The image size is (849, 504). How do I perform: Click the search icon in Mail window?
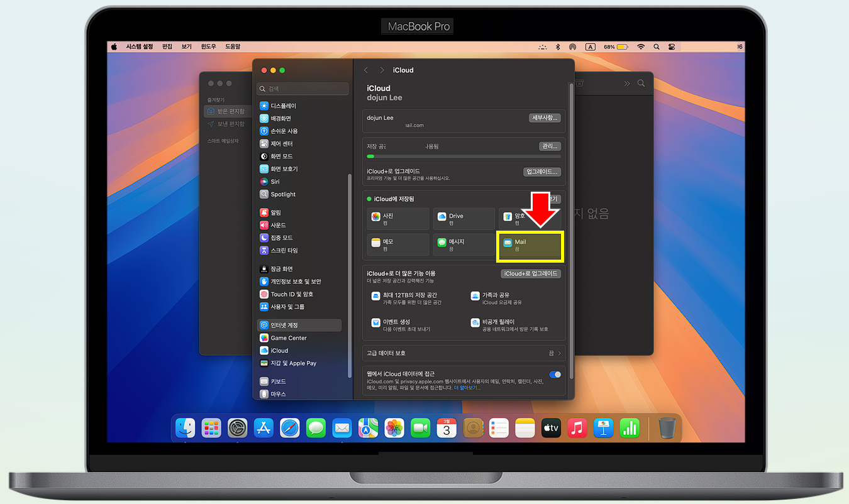641,83
